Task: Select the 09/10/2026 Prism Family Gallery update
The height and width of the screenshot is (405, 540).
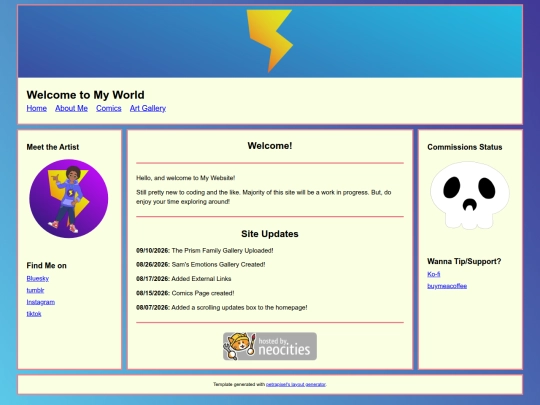Action: pyautogui.click(x=205, y=250)
